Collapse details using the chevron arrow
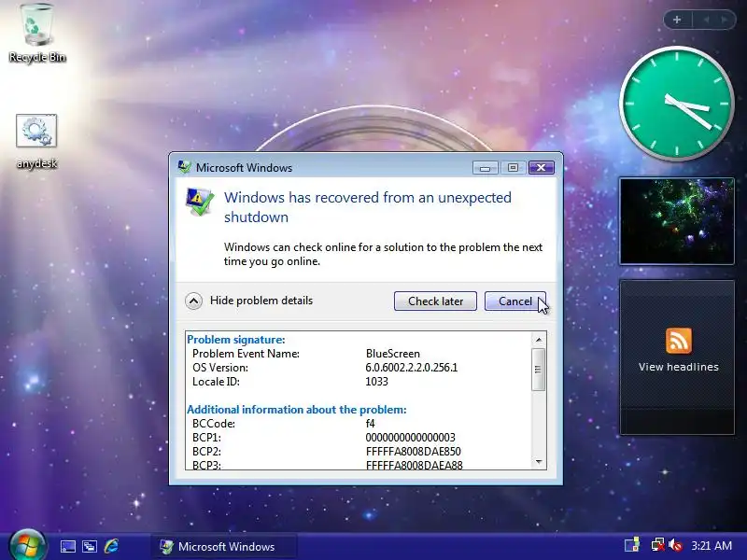The width and height of the screenshot is (747, 560). click(193, 301)
